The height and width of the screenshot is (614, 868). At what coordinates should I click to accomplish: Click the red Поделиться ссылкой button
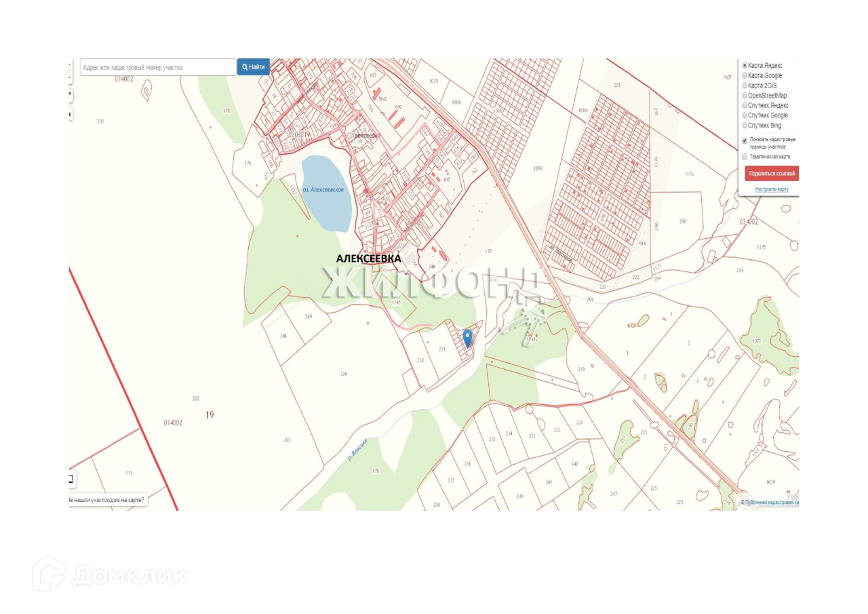tap(772, 174)
